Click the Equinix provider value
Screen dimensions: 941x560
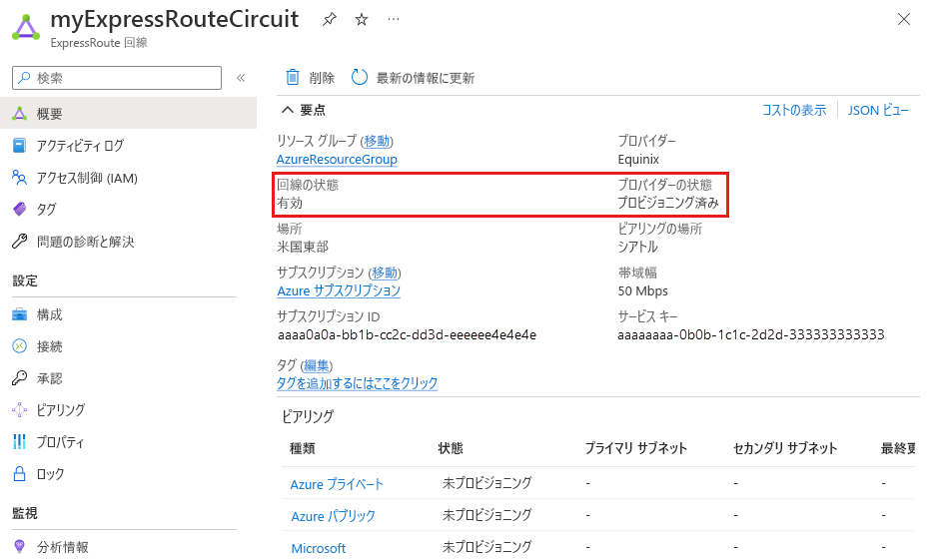coord(638,160)
